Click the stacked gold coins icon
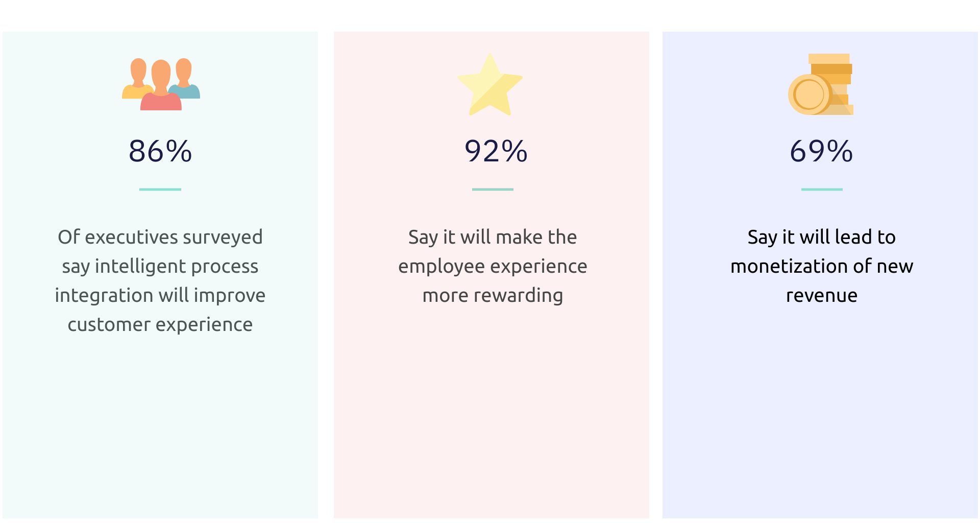980x523 pixels. pos(821,84)
